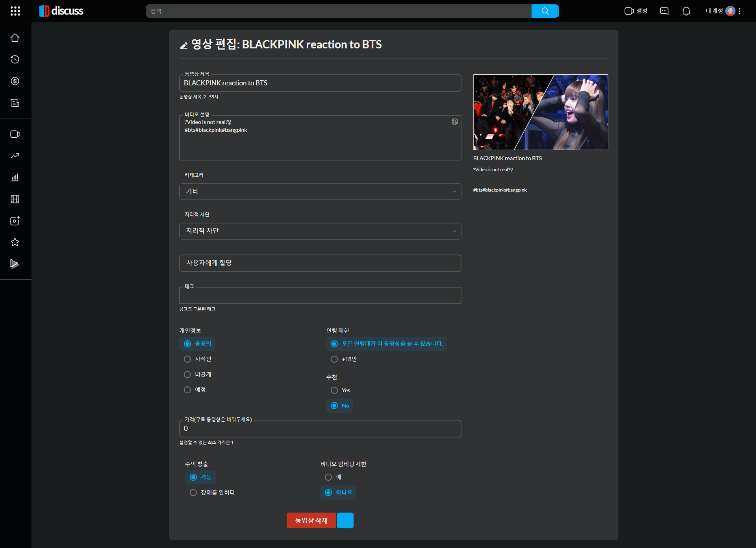Open History via sidebar clock icon
The width and height of the screenshot is (756, 548).
click(15, 59)
